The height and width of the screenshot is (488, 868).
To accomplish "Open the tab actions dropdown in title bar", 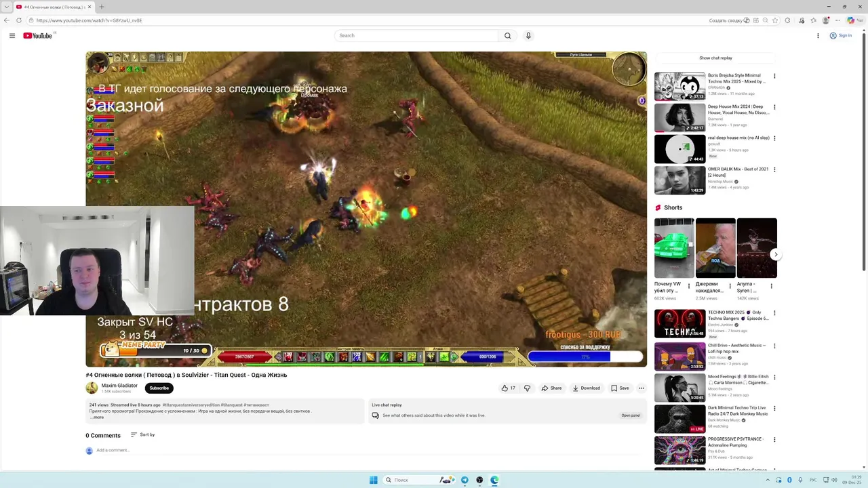I will coord(5,7).
